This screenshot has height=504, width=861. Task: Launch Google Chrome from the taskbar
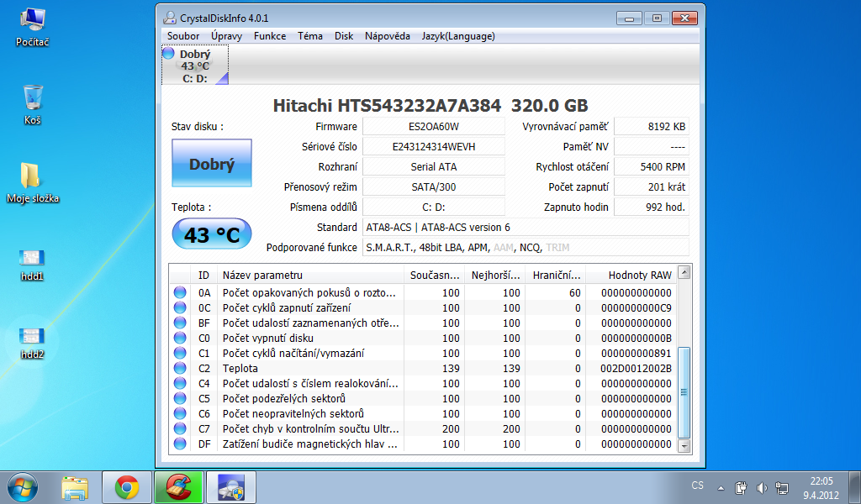click(127, 487)
